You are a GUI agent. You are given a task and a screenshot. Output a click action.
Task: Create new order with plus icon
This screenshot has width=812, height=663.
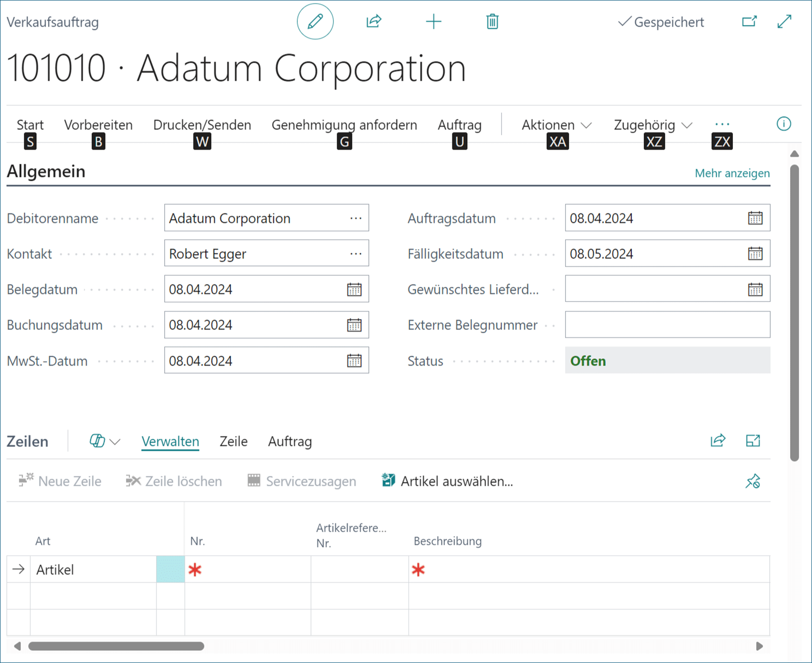(434, 21)
